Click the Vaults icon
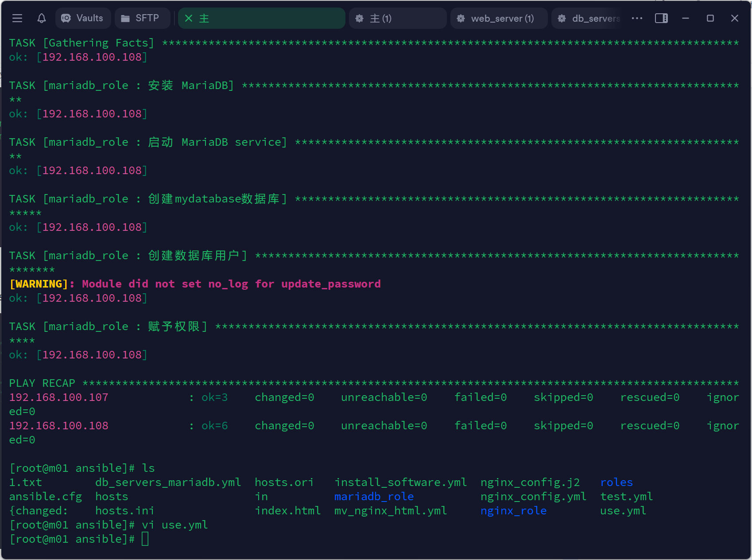752x560 pixels. tap(66, 18)
